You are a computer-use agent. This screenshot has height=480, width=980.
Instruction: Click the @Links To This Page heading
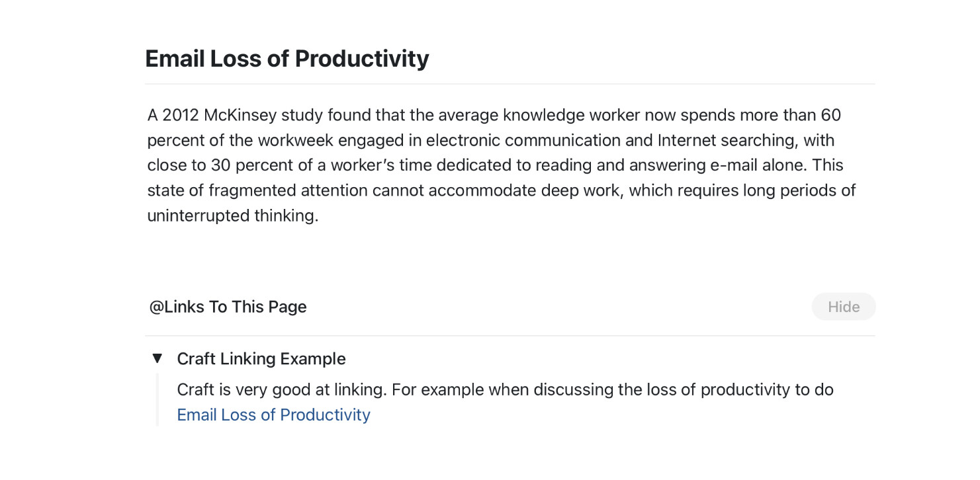[228, 307]
